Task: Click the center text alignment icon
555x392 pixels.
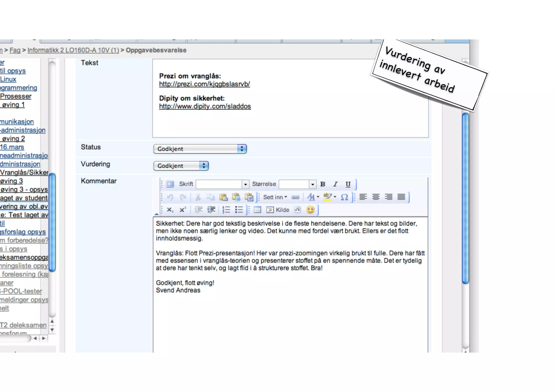Action: (376, 197)
